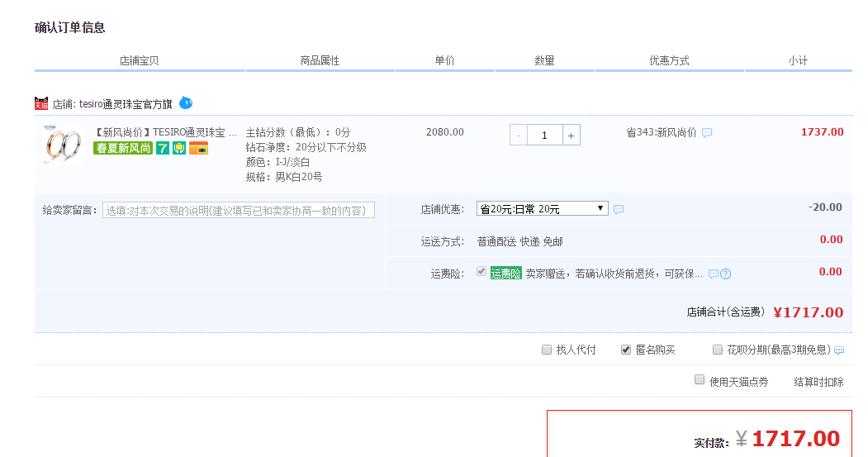Click the 店铺宝贝 column header
Viewport: 868px width, 457px height.
click(139, 60)
